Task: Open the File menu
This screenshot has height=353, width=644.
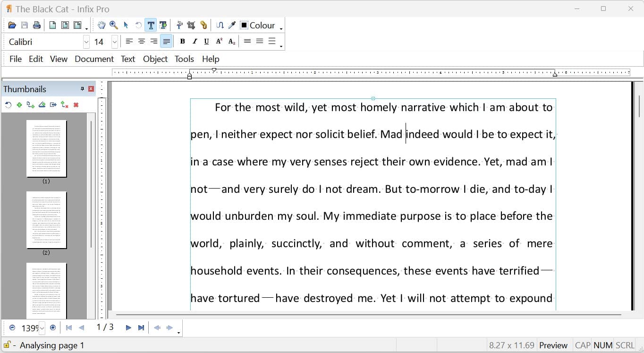Action: coord(16,59)
